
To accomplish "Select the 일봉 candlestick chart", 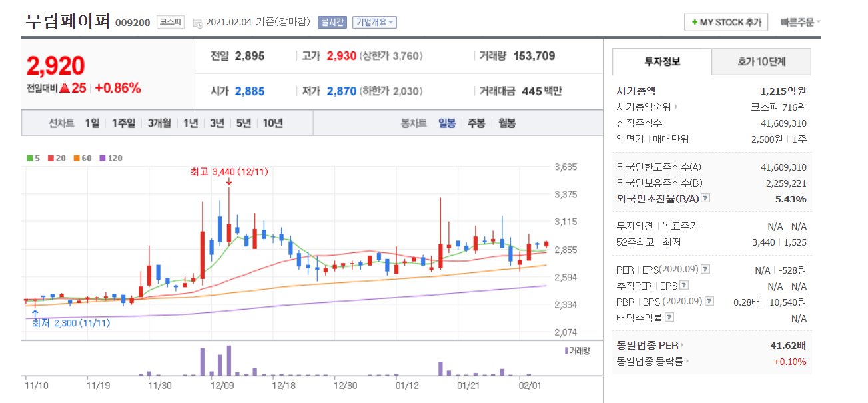I will point(447,123).
